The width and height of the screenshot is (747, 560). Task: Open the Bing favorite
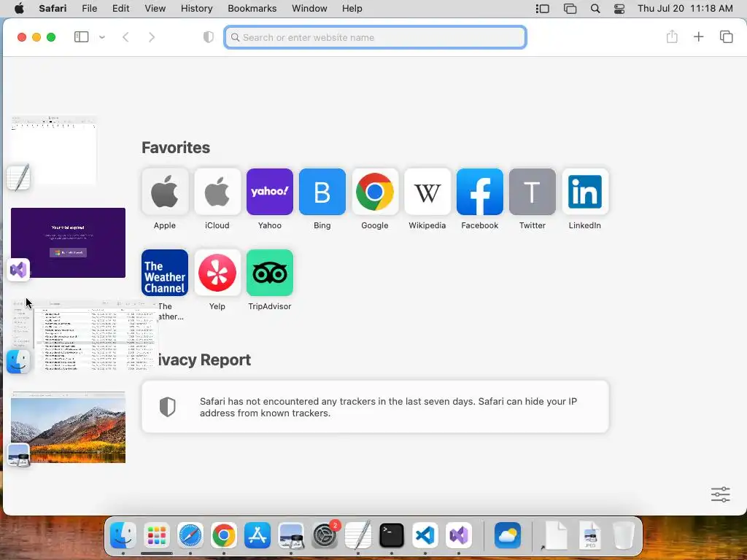[x=322, y=192]
